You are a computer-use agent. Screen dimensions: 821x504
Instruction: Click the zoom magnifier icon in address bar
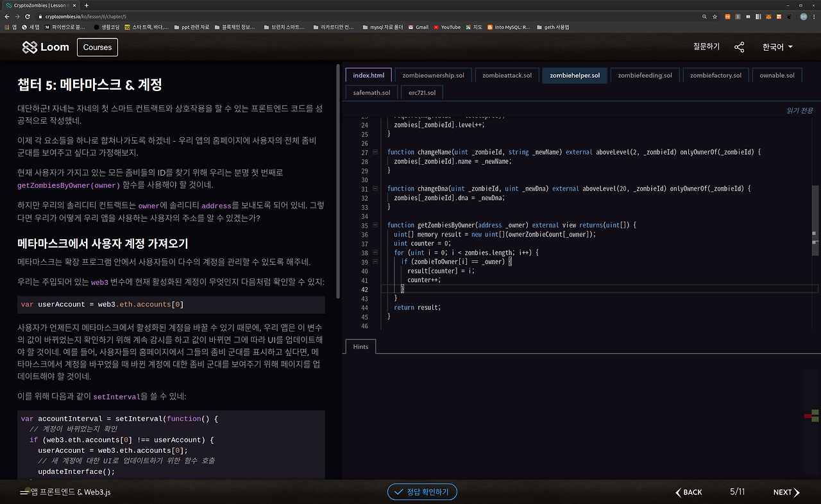tap(705, 16)
